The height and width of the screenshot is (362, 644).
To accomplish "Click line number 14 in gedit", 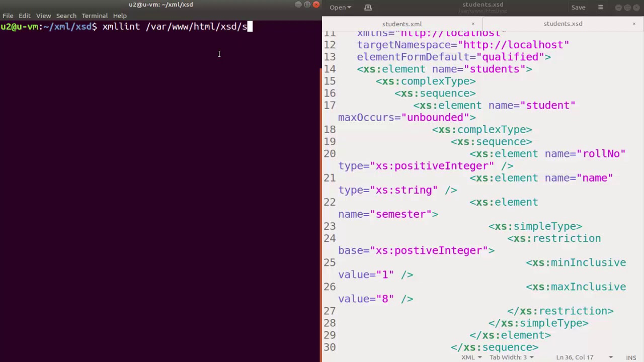I will point(330,69).
